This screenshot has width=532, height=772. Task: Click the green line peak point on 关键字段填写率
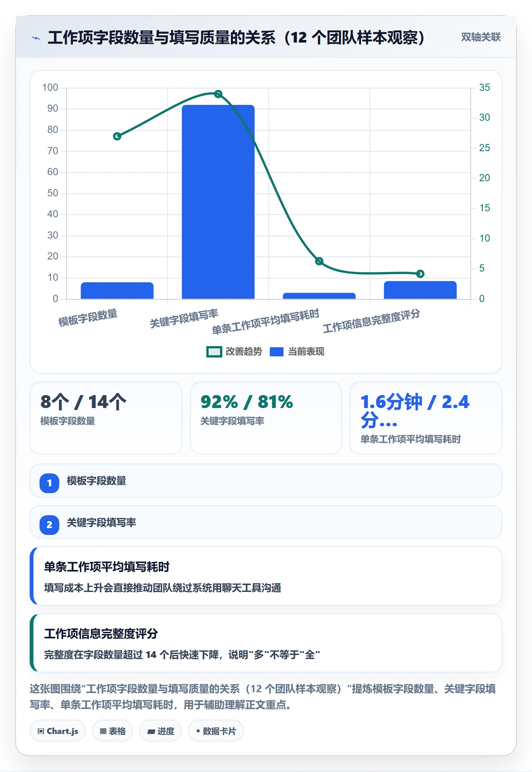click(x=218, y=94)
